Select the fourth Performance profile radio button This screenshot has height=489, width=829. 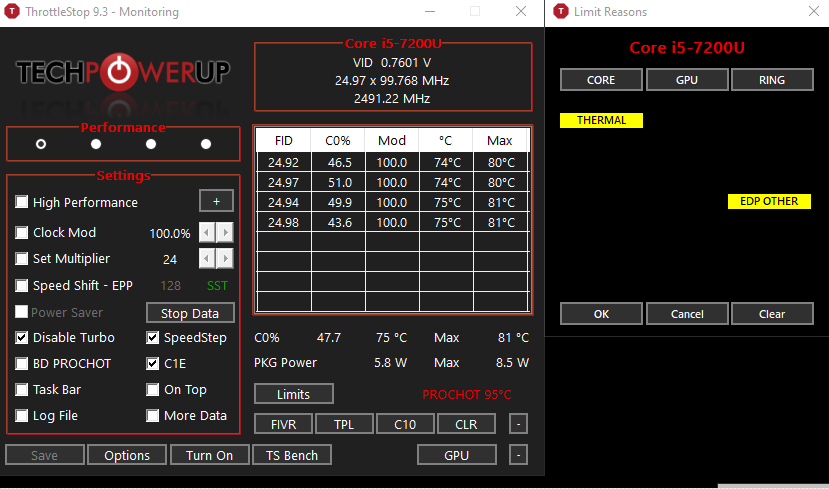(x=206, y=144)
